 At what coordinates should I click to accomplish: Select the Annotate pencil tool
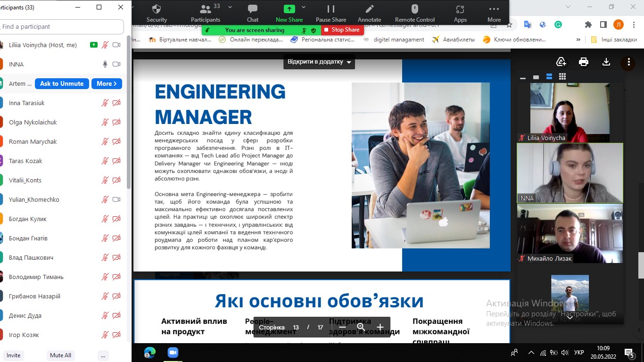pyautogui.click(x=369, y=13)
